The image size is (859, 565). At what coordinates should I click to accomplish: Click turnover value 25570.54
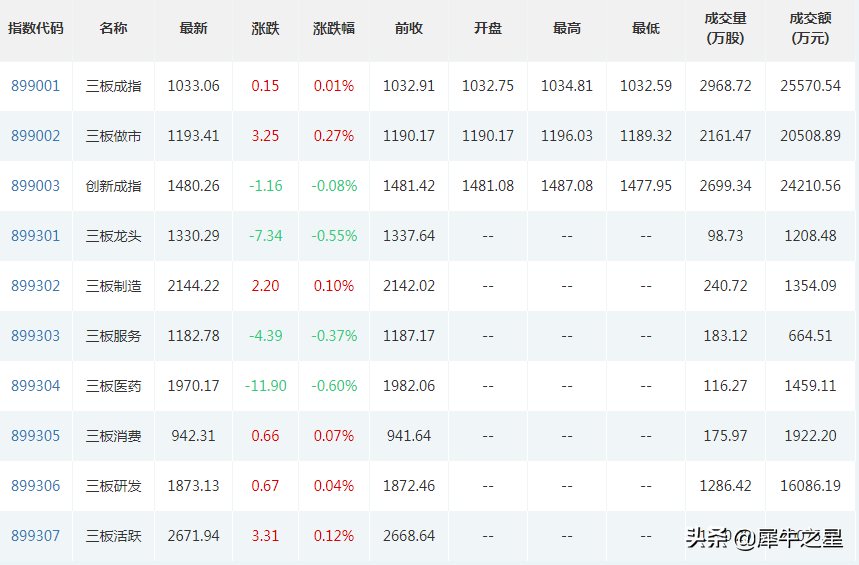[810, 86]
